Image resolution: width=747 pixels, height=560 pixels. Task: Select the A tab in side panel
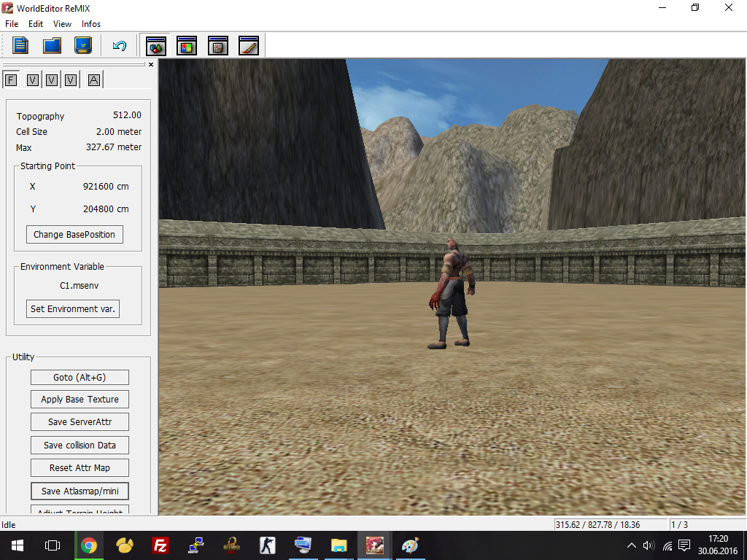(94, 80)
